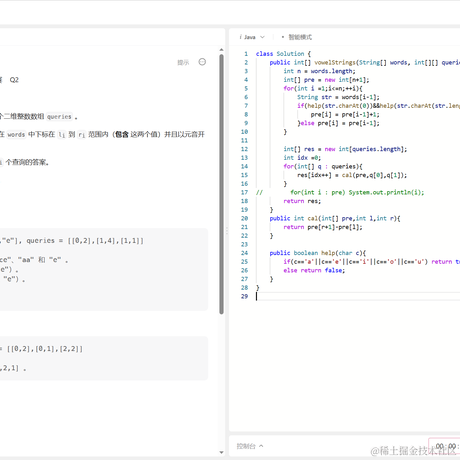Screen dimensions: 460x460
Task: Click line number 23 in the gutter
Action: point(244,244)
